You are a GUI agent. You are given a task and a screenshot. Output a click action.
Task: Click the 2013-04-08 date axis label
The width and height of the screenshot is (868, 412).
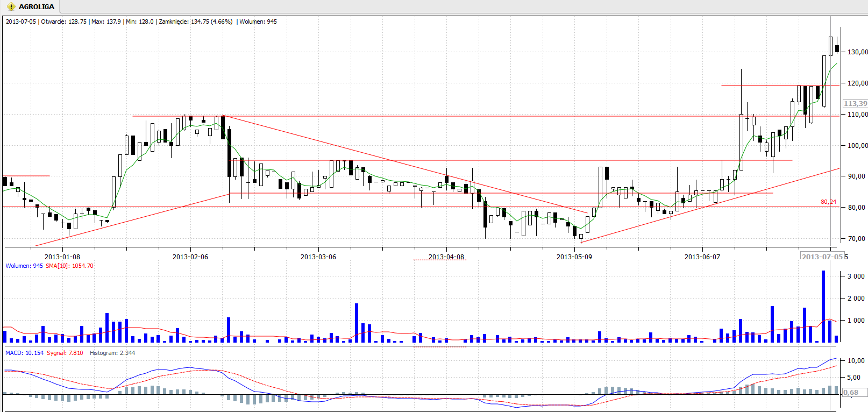pyautogui.click(x=446, y=257)
